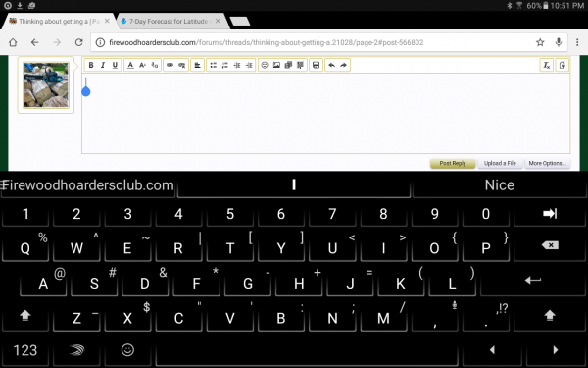Go to browser home page

coord(13,42)
